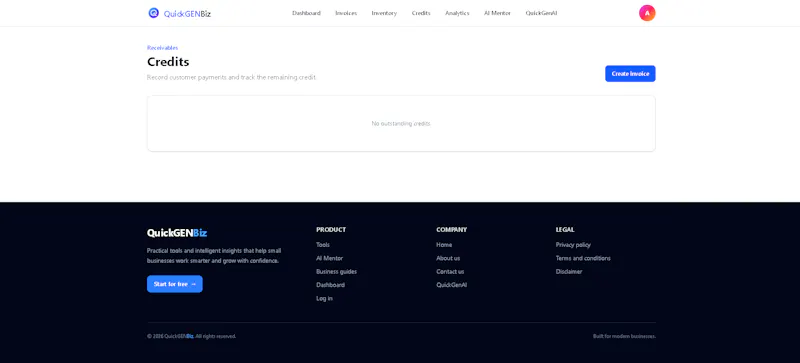Click the PRODUCT footer column heading
The image size is (800, 363).
(x=331, y=230)
